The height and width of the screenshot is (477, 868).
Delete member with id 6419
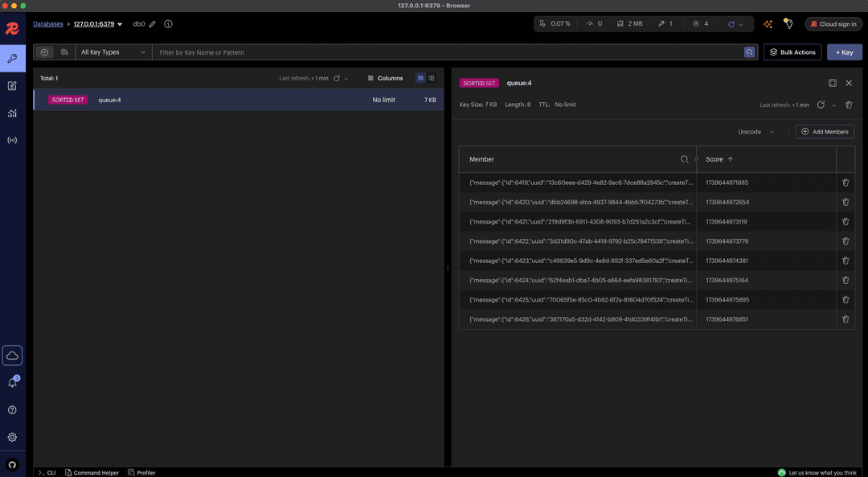845,183
